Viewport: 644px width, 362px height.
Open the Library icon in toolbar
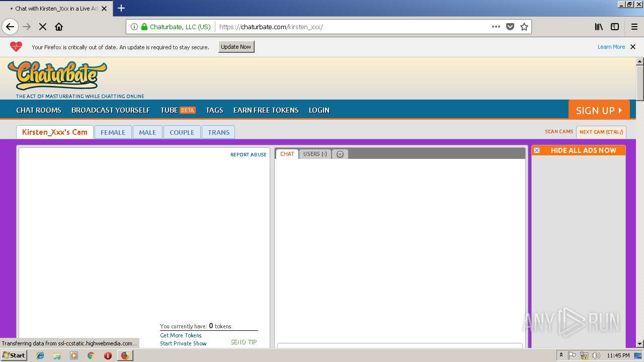click(599, 27)
